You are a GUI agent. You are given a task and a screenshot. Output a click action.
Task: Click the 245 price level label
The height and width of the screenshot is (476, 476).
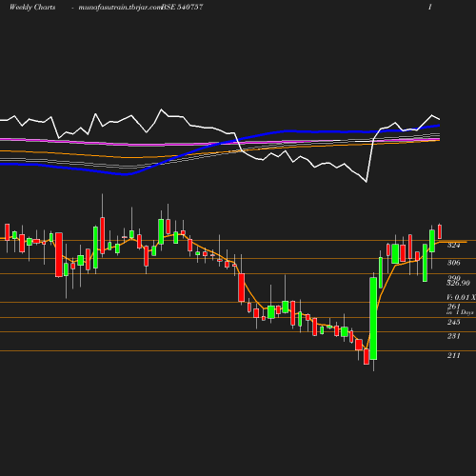click(453, 322)
